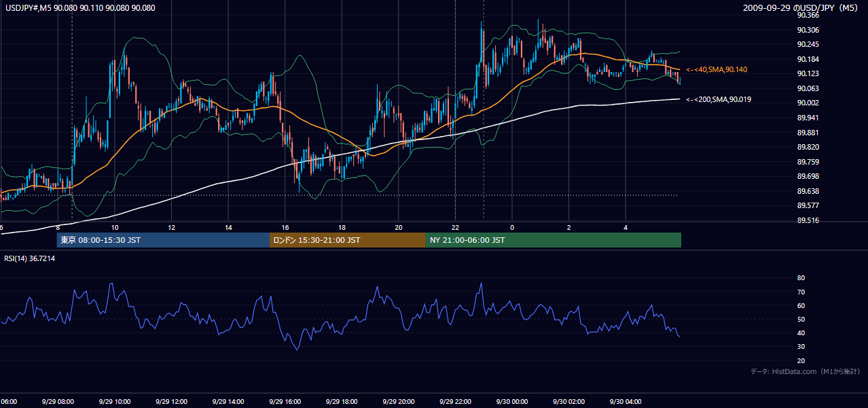
Task: Click RSI scale value 80
Action: (x=801, y=278)
